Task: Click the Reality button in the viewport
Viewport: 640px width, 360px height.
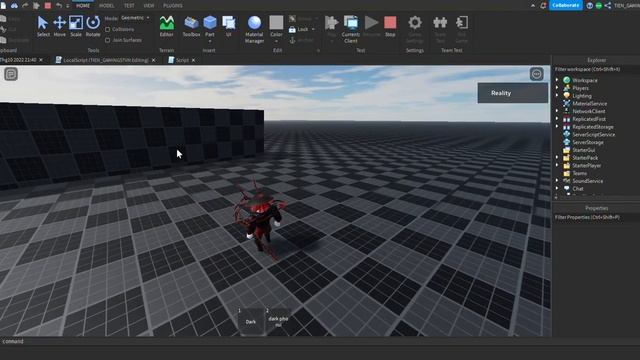Action: [x=513, y=93]
